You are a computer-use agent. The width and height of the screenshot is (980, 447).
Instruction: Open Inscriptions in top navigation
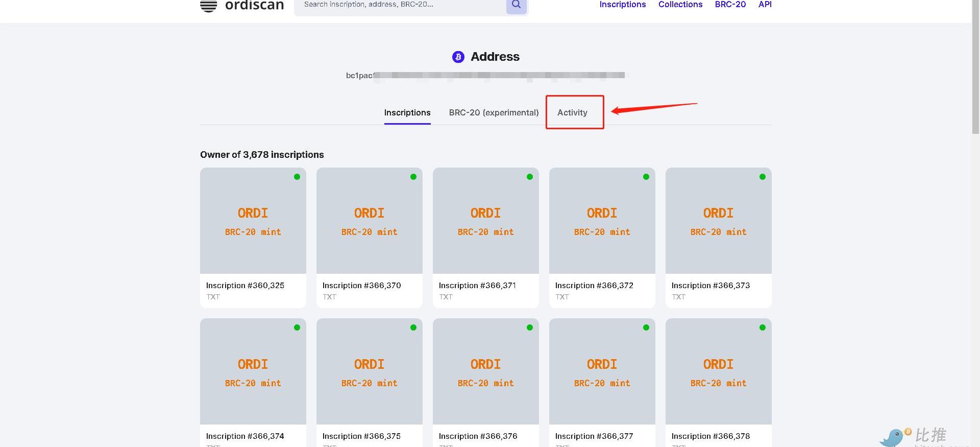[x=622, y=5]
